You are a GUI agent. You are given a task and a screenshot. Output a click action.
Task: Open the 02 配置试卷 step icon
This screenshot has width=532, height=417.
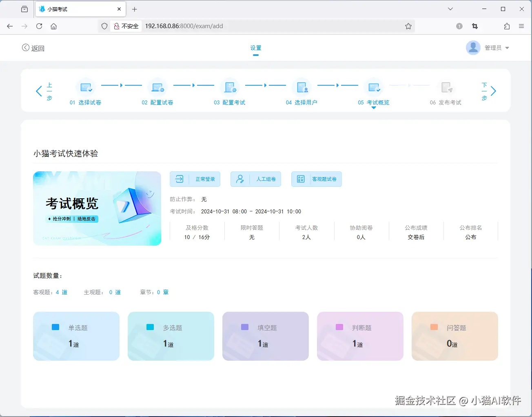coord(158,87)
